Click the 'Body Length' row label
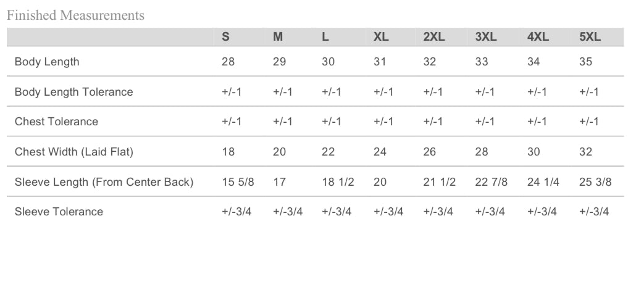This screenshot has width=644, height=295. pyautogui.click(x=47, y=62)
